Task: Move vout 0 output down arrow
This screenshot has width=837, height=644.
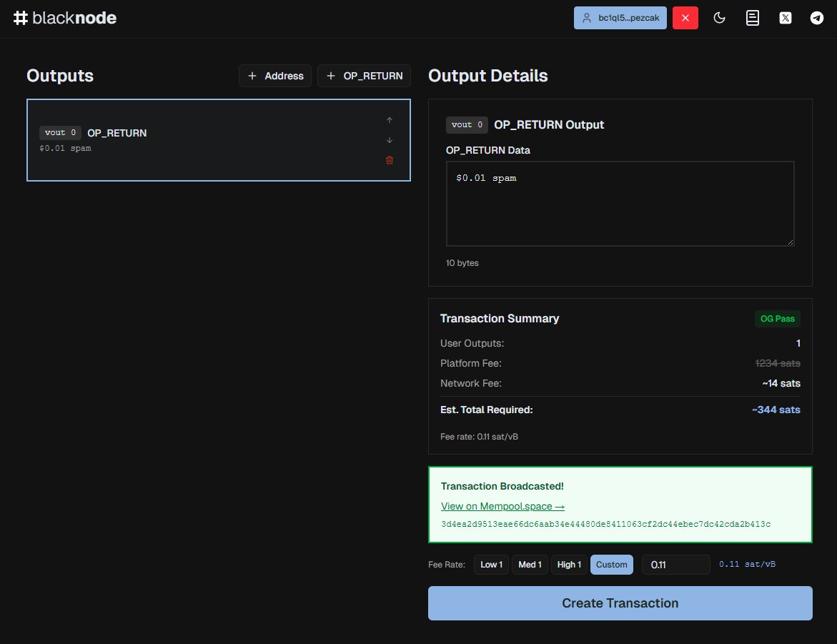Action: [x=389, y=140]
